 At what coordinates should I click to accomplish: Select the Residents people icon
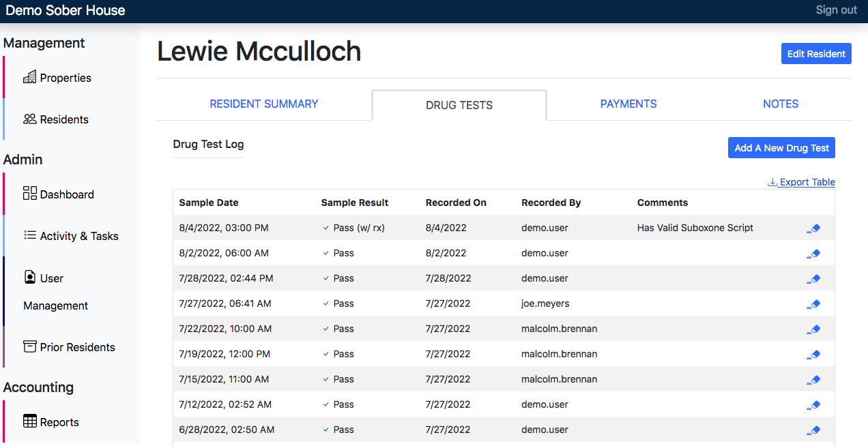click(x=29, y=119)
